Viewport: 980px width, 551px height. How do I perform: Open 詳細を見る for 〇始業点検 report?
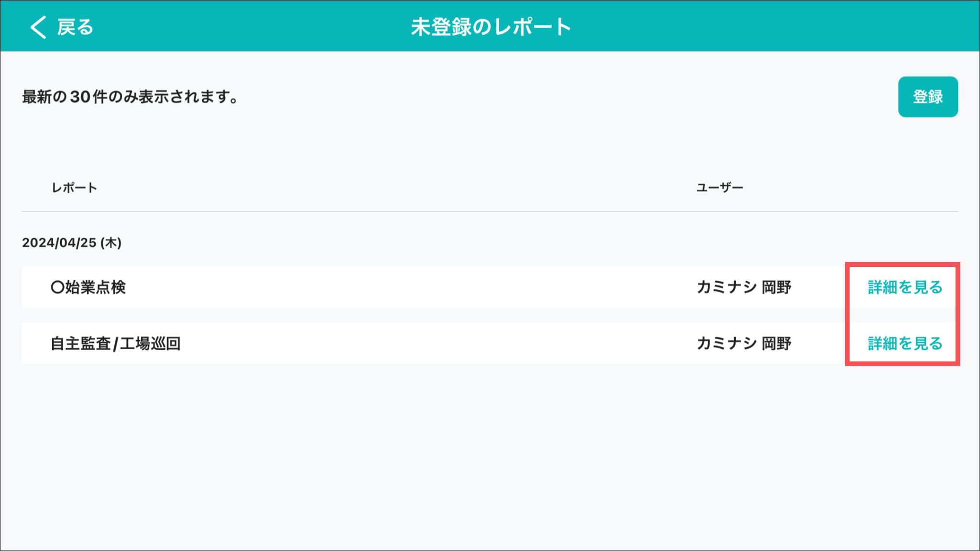coord(904,287)
